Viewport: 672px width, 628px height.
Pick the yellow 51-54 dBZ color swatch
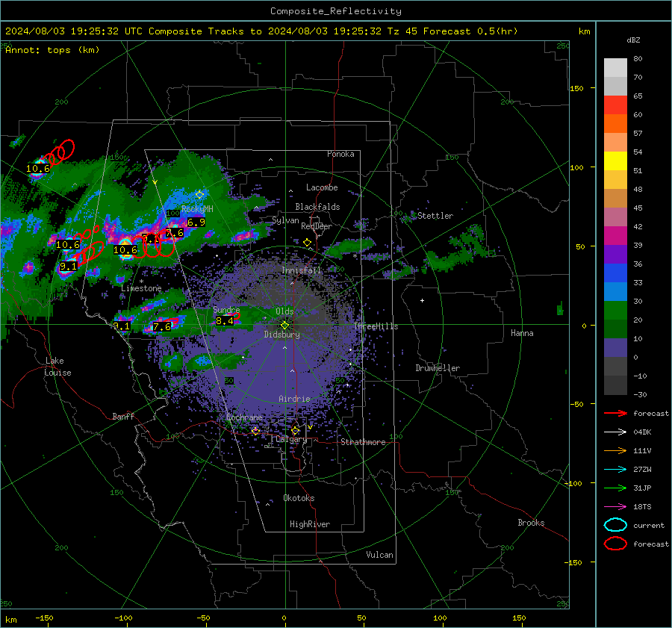pyautogui.click(x=615, y=161)
